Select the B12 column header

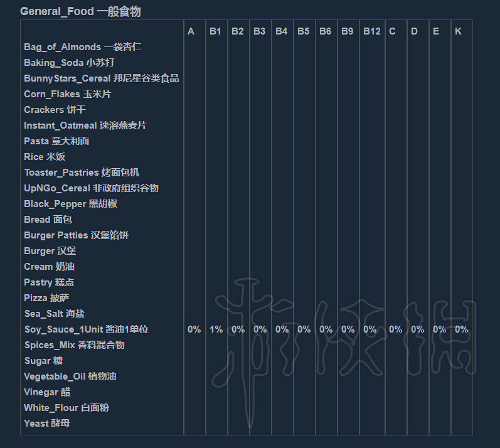[371, 31]
